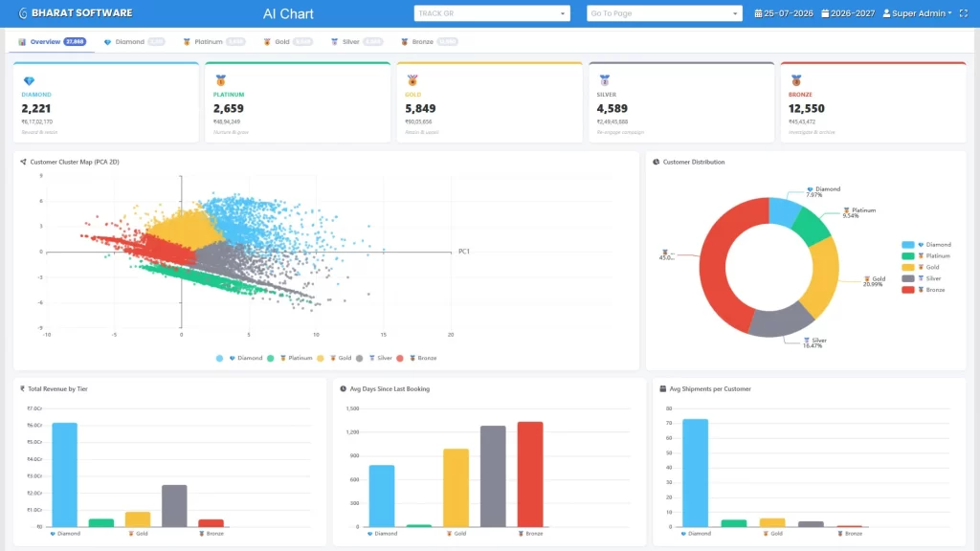980x551 pixels.
Task: Click the Diamond bar in Avg Shipments chart
Action: point(695,473)
